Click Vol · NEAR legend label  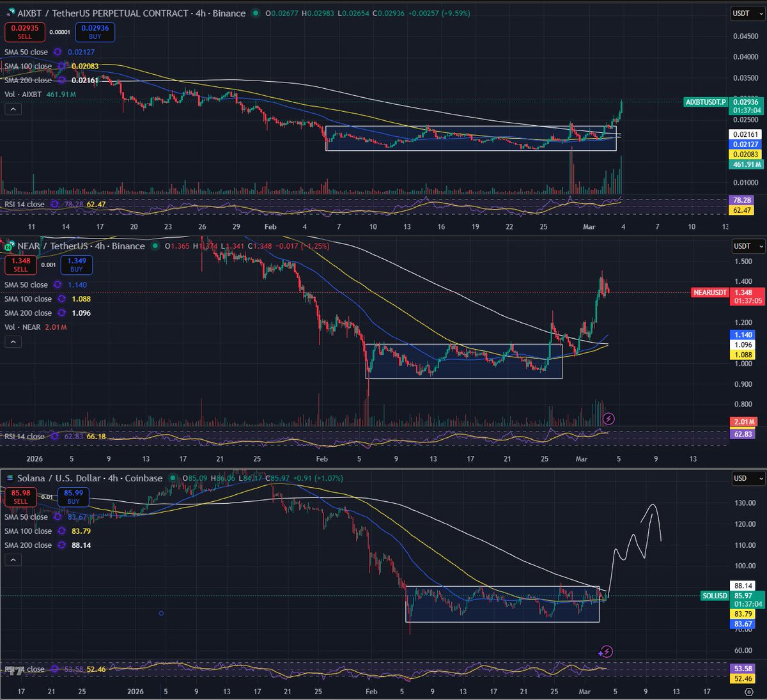(22, 327)
